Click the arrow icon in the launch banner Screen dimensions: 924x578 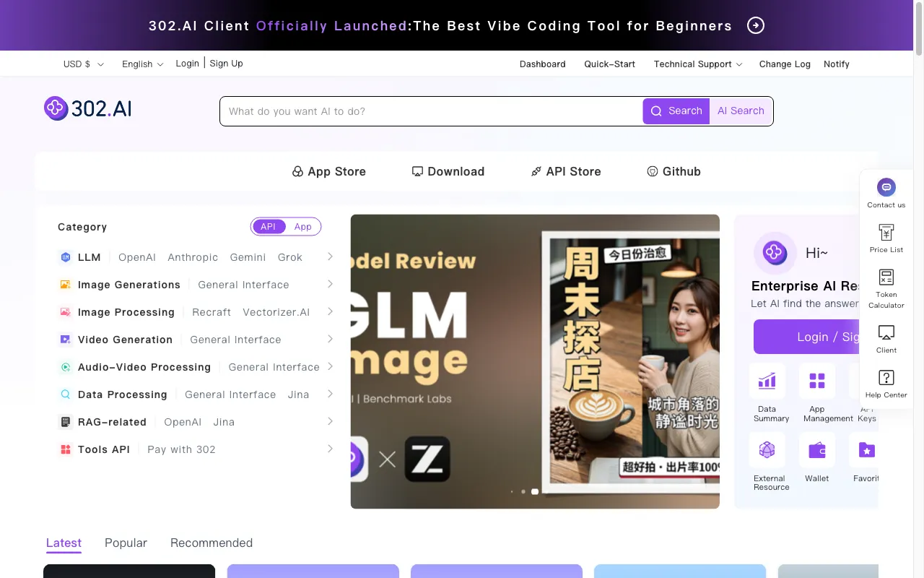pos(755,26)
